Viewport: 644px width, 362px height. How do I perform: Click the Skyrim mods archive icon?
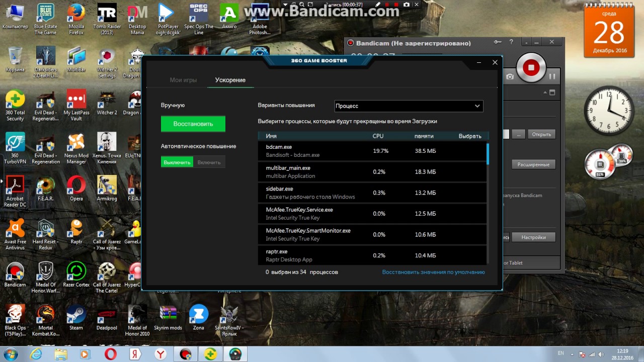click(x=168, y=318)
